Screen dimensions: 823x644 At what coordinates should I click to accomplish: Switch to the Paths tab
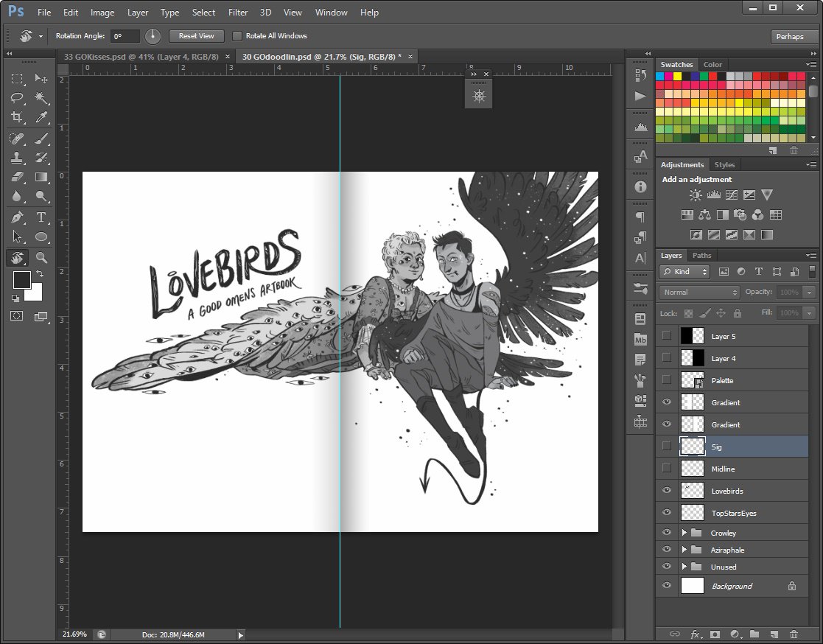701,256
